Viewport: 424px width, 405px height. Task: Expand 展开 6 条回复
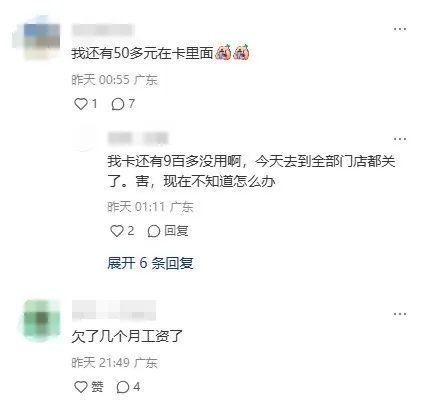pos(150,263)
